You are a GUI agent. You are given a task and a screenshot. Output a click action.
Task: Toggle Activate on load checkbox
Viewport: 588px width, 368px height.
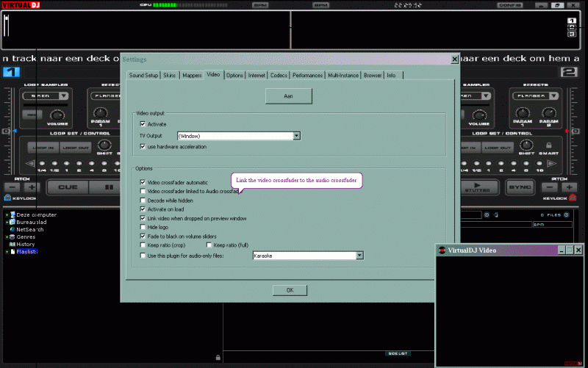tap(143, 209)
